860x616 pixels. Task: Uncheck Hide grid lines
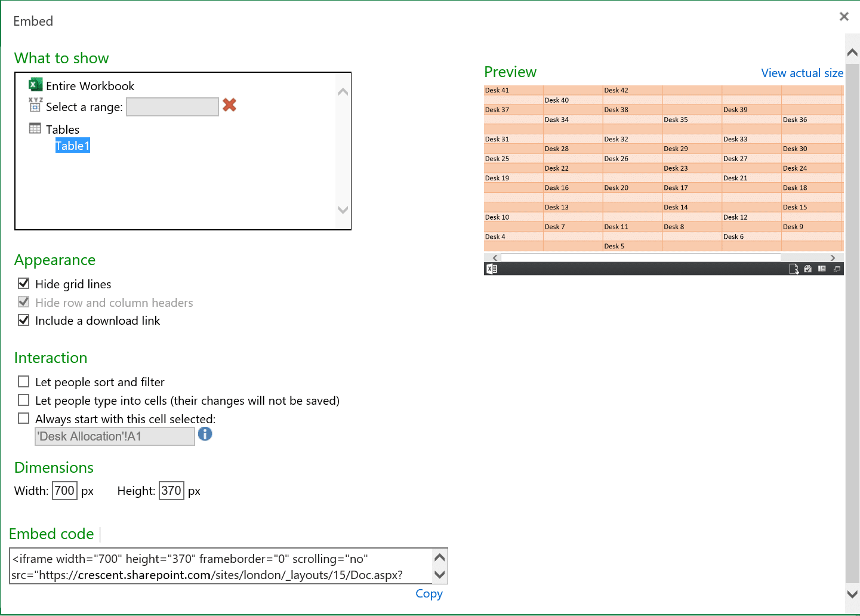pyautogui.click(x=23, y=283)
